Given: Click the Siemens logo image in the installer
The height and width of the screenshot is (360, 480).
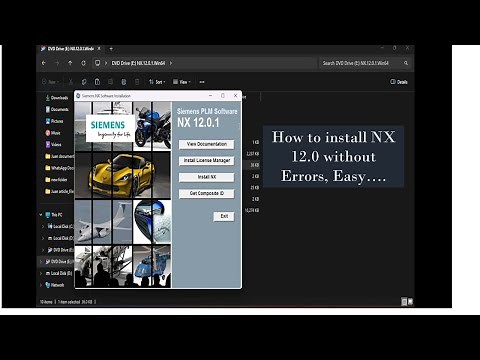Looking at the screenshot, I should [x=110, y=129].
